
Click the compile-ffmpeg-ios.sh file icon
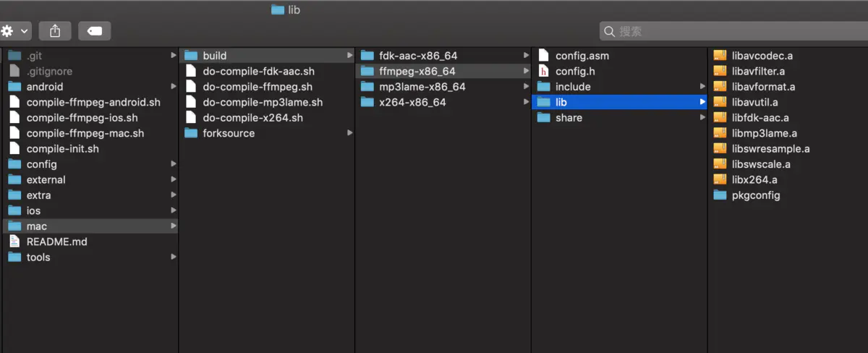(14, 118)
